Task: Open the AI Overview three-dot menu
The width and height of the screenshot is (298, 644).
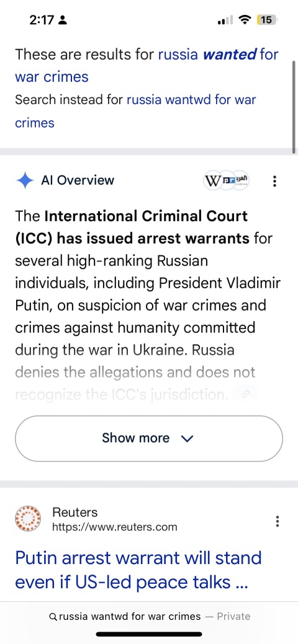Action: [274, 181]
